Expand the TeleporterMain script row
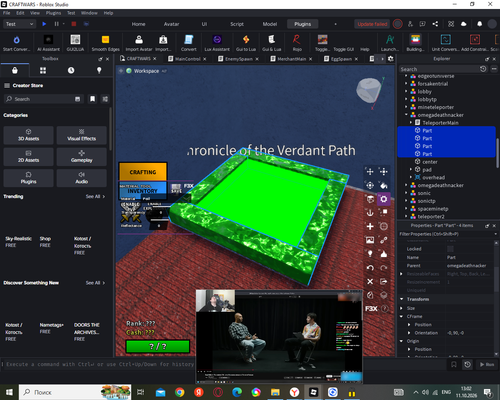Screen dimensions: 500x400 coord(411,123)
